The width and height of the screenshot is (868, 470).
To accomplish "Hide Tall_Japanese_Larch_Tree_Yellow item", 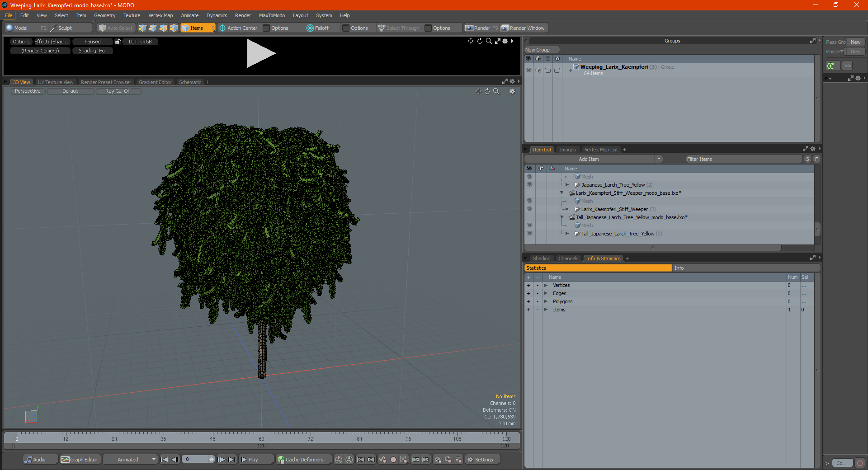I will click(529, 234).
